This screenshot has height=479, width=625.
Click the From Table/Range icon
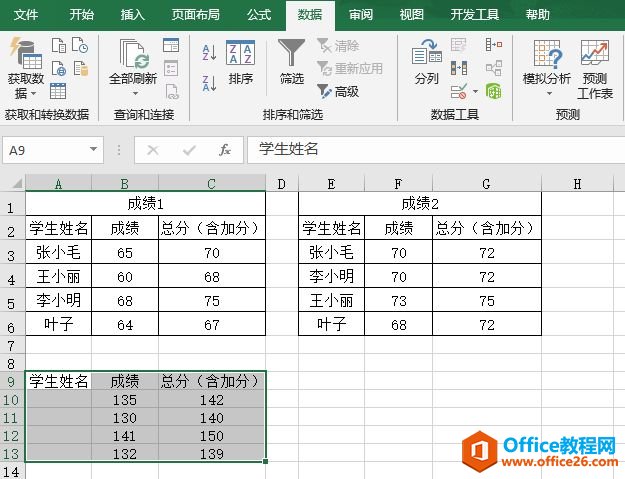pos(58,91)
